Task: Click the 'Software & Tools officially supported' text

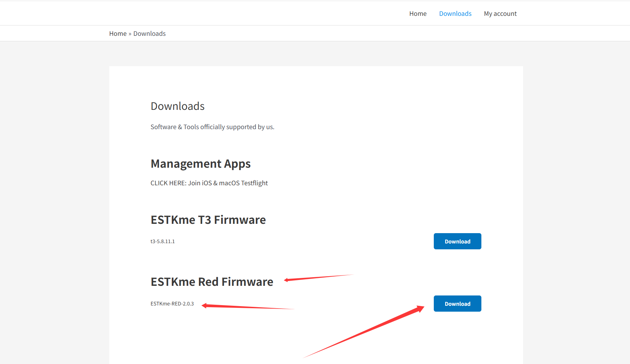Action: click(212, 127)
